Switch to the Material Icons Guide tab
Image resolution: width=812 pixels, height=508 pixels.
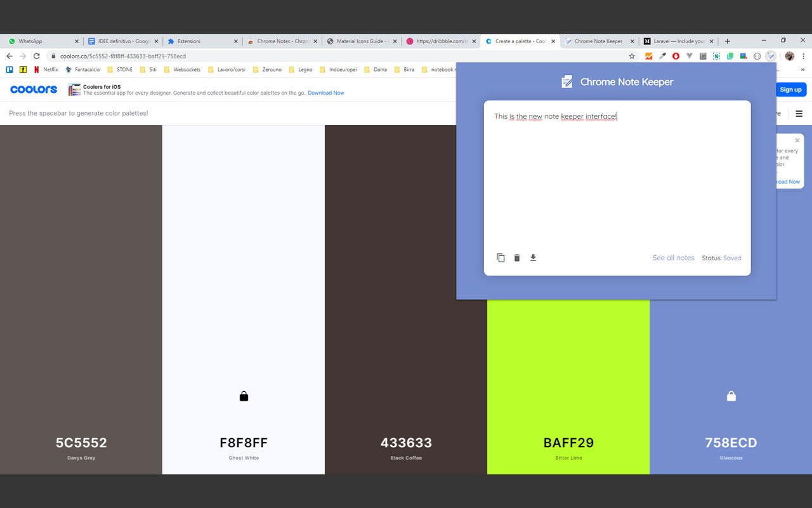(x=362, y=41)
